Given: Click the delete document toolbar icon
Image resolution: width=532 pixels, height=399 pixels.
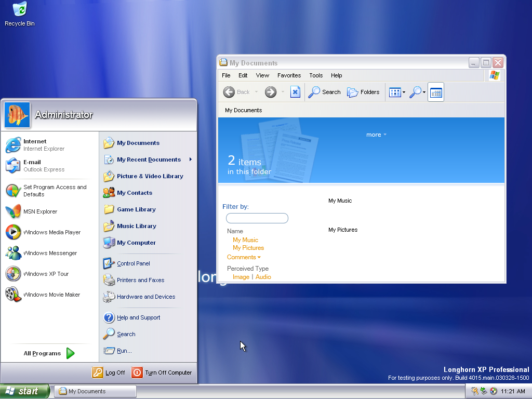Looking at the screenshot, I should (x=295, y=92).
